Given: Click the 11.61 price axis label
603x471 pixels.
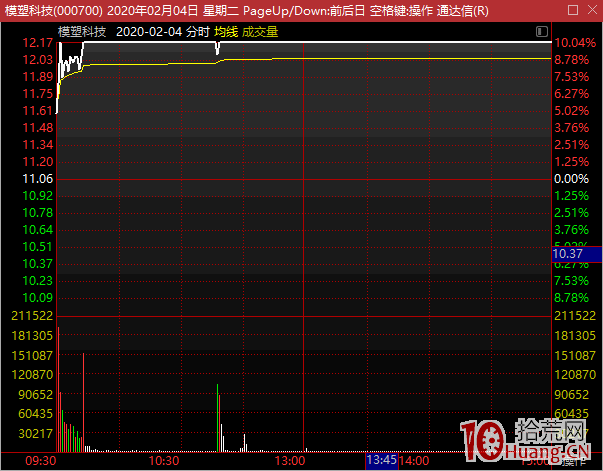Looking at the screenshot, I should [x=38, y=111].
